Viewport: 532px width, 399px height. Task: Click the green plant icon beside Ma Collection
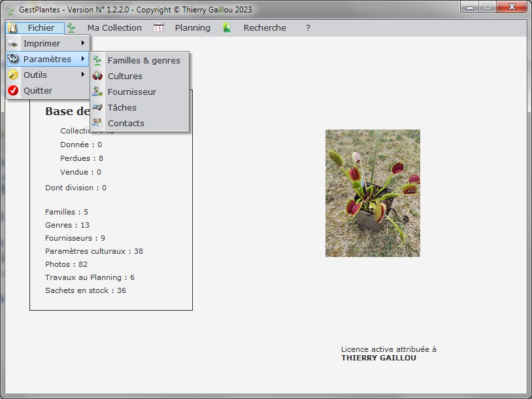click(x=71, y=28)
